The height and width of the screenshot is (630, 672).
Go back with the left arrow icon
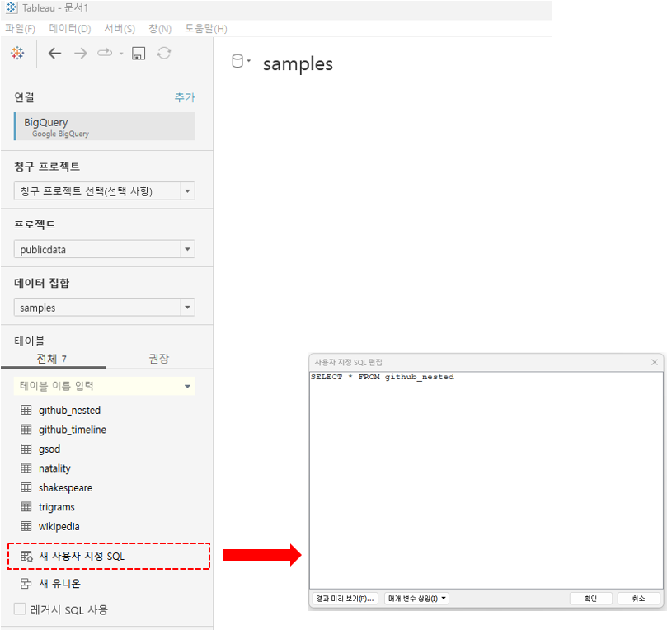coord(54,53)
